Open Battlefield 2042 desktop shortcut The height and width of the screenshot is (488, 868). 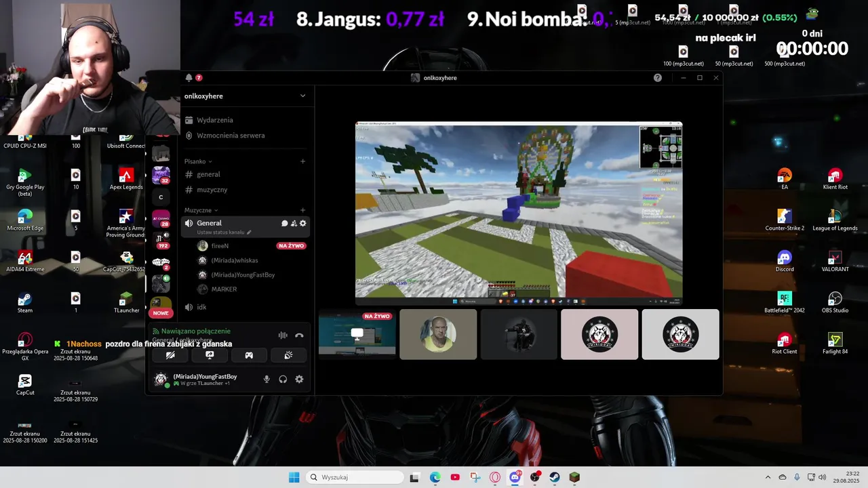pyautogui.click(x=785, y=302)
